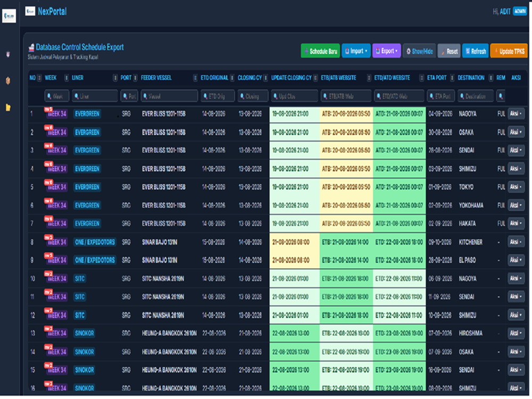Focus the ETD Orig filter field
The width and height of the screenshot is (532, 399).
tap(218, 96)
